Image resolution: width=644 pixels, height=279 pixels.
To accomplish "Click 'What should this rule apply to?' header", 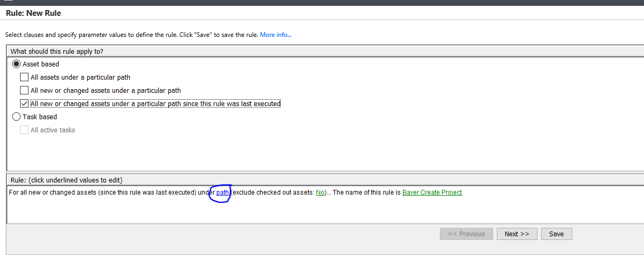I will tap(57, 51).
